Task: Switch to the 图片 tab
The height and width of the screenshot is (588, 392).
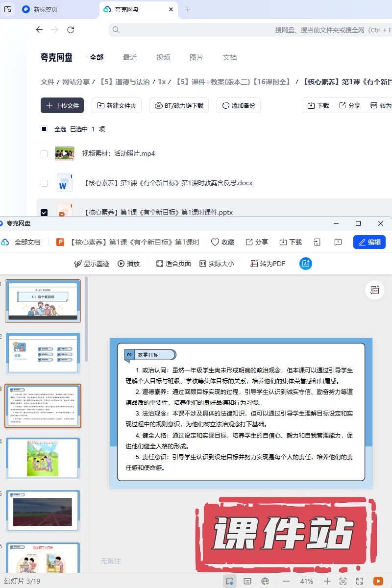Action: coord(196,57)
